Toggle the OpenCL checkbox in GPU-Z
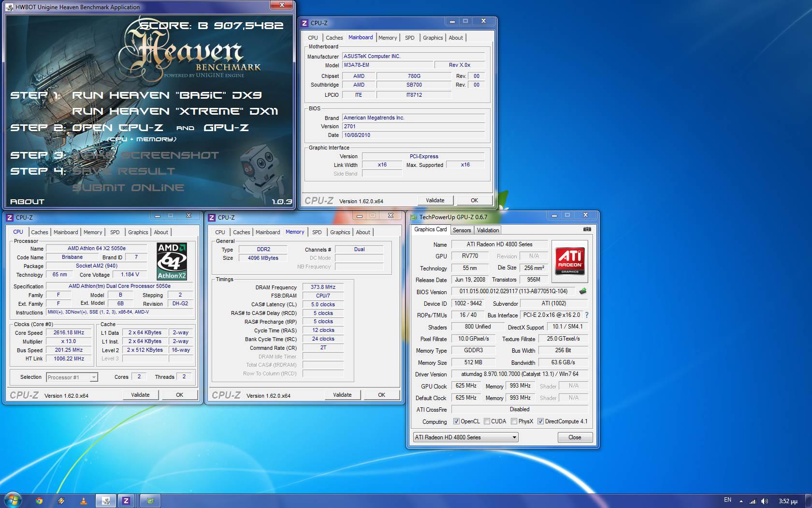The width and height of the screenshot is (812, 508). coord(456,421)
